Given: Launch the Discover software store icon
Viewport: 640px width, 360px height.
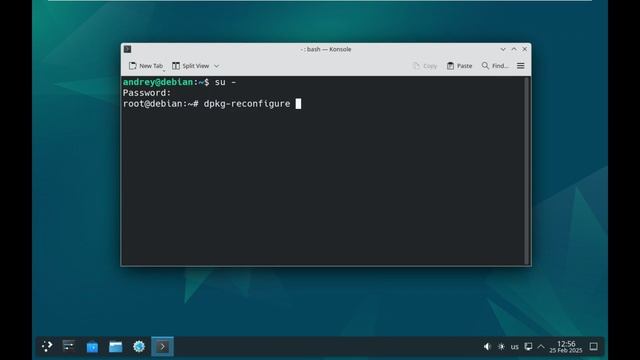Looking at the screenshot, I should (x=92, y=347).
